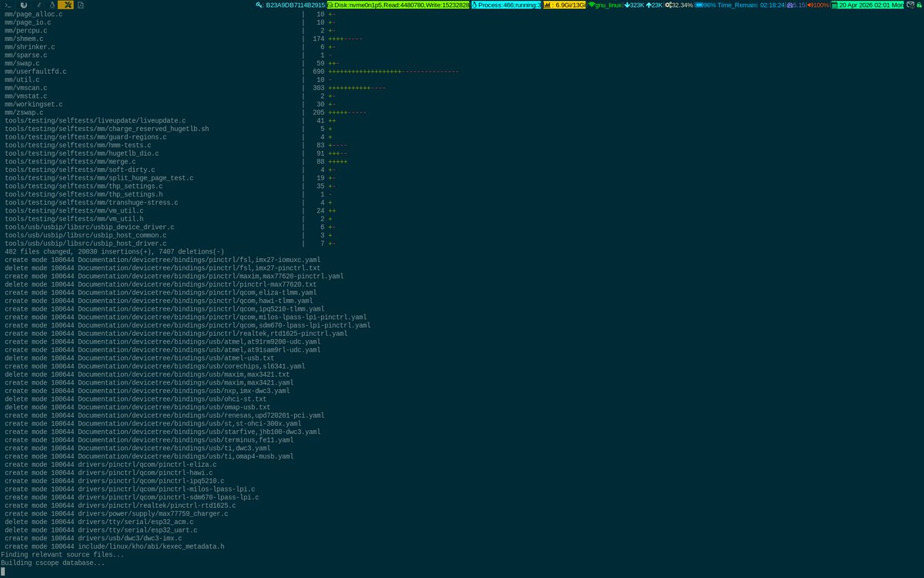The width and height of the screenshot is (924, 578).
Task: Open the 20 Apr 2026 calendar indicator
Action: [x=869, y=5]
